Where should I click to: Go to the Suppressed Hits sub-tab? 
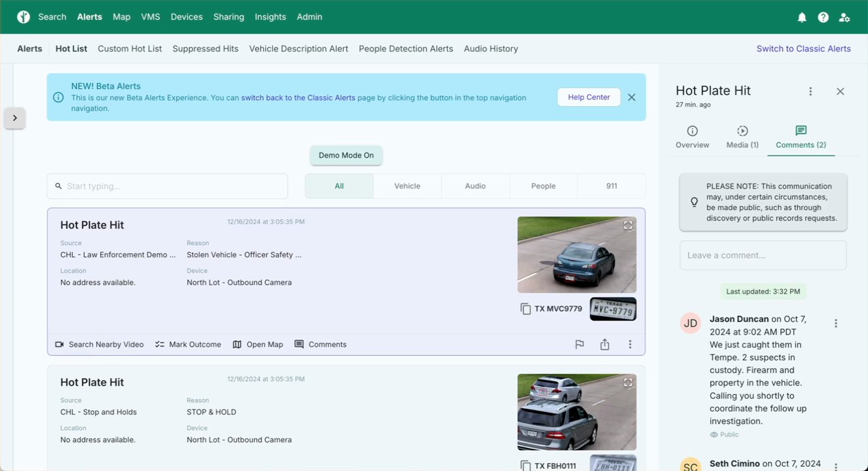coord(206,48)
